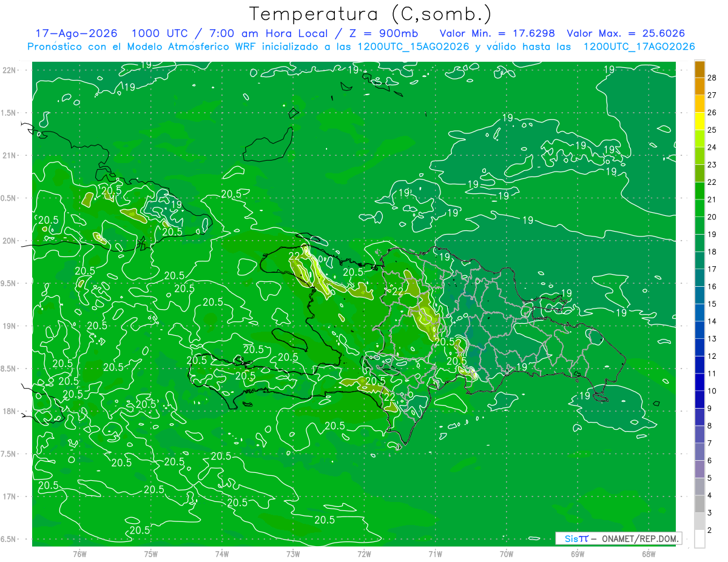728x562 pixels.
Task: Click the "70W" longitude axis label
Action: (507, 554)
